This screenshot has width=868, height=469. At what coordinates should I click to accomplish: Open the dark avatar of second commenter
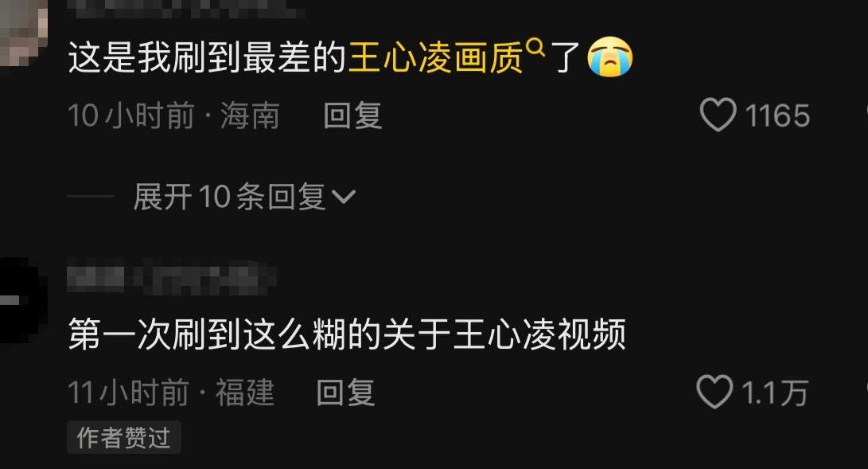point(21,299)
